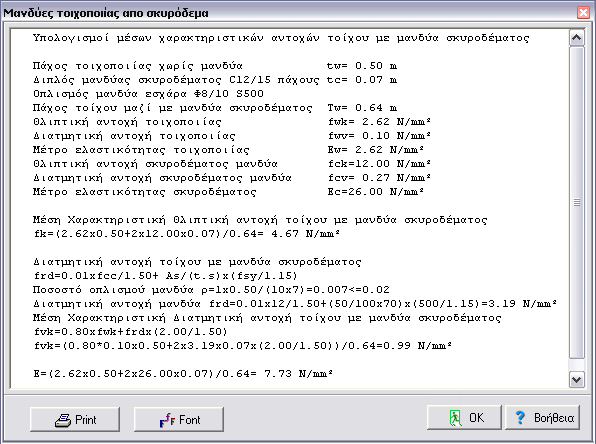Click scrollbar track below the thumb
Viewport: 596px width, 444px height.
pyautogui.click(x=577, y=365)
